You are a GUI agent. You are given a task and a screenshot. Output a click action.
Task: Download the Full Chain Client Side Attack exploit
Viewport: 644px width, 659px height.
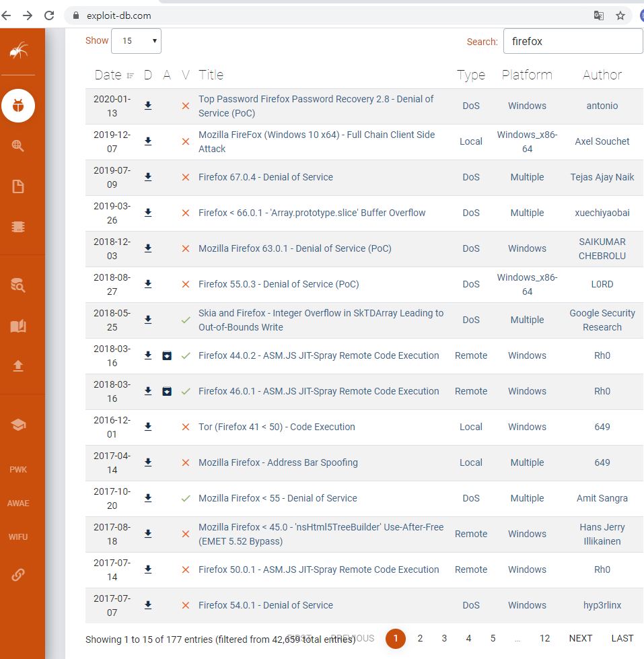(148, 141)
